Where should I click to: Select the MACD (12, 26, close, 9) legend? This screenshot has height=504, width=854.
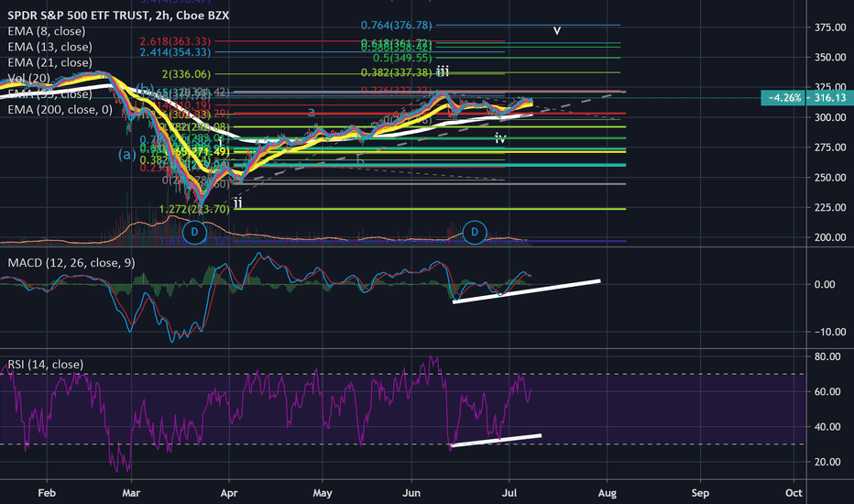click(x=71, y=263)
